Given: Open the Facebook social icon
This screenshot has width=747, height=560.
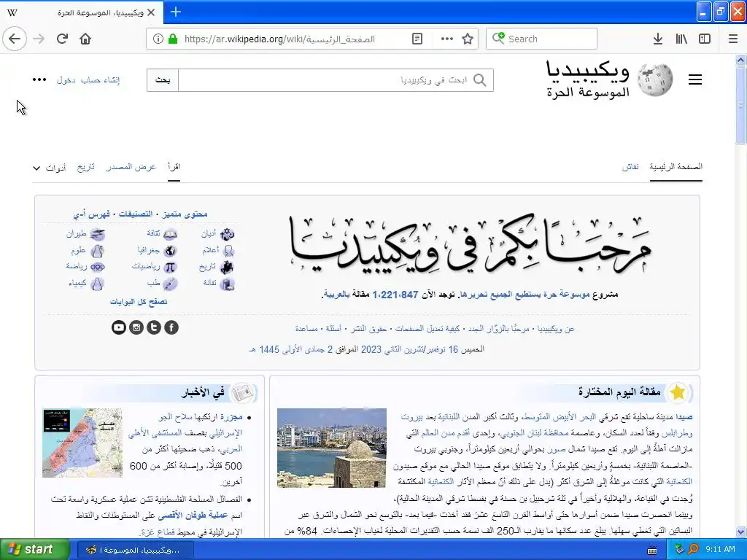Looking at the screenshot, I should click(x=171, y=327).
